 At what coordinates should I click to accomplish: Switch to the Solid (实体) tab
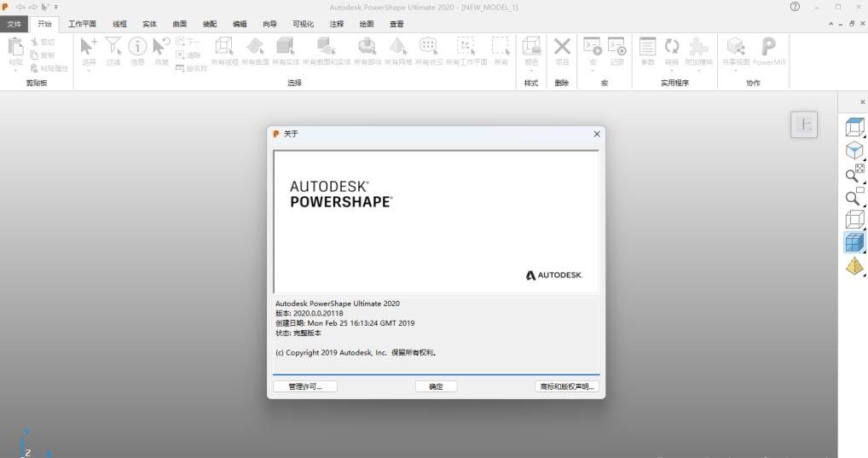pyautogui.click(x=149, y=24)
